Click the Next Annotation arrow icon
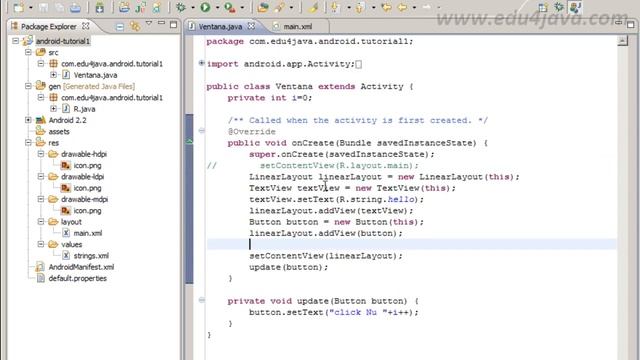This screenshot has width=640, height=360. tap(336, 7)
